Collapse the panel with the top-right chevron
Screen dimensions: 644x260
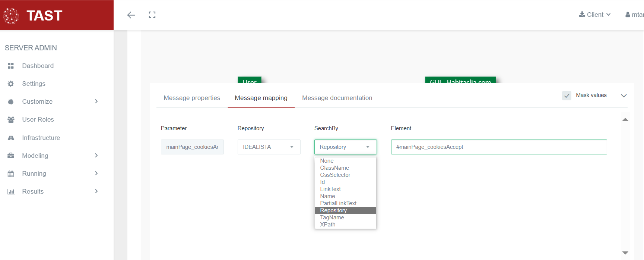tap(624, 96)
